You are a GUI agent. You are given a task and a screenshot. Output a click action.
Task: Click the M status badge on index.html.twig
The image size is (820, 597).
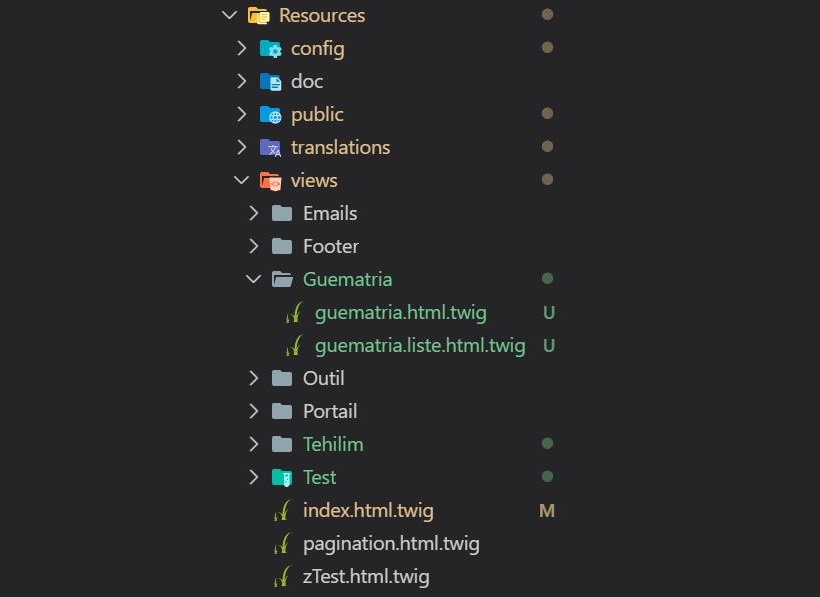pos(547,511)
